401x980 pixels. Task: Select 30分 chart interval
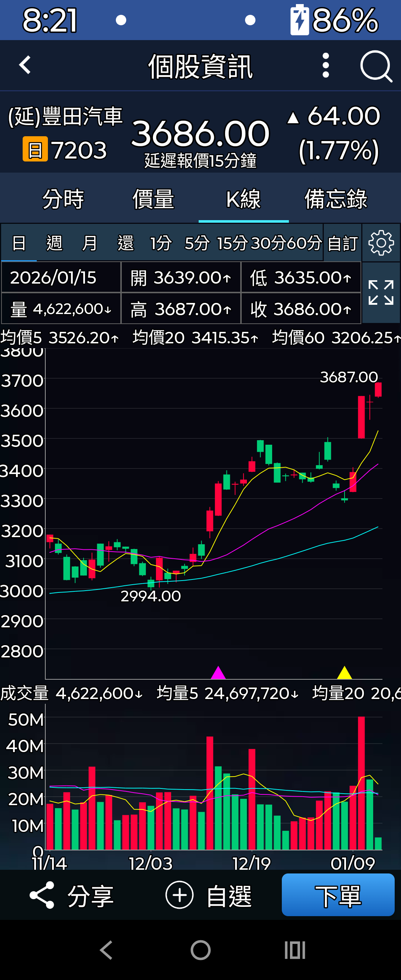[268, 243]
